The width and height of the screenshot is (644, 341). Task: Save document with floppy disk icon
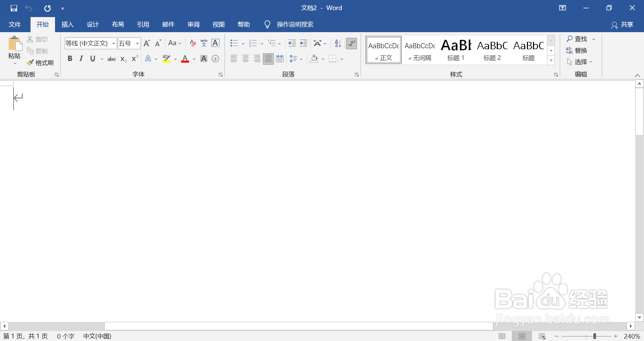coord(14,8)
